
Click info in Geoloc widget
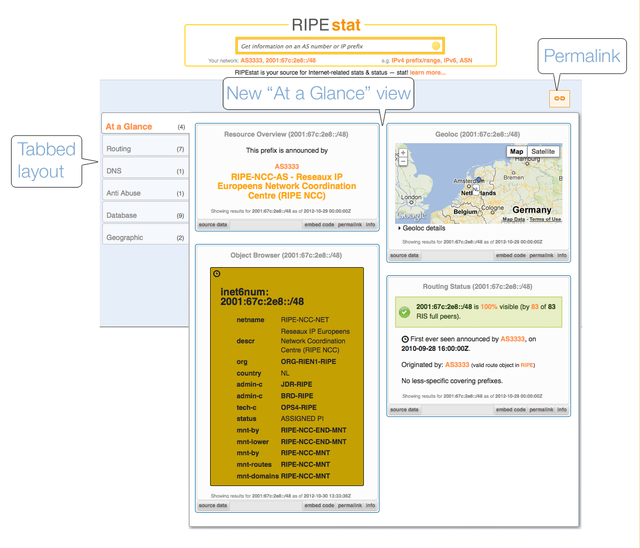562,255
